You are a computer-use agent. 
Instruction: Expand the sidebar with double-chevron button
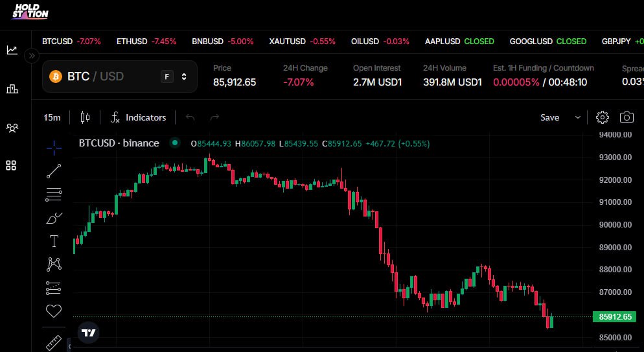[32, 56]
